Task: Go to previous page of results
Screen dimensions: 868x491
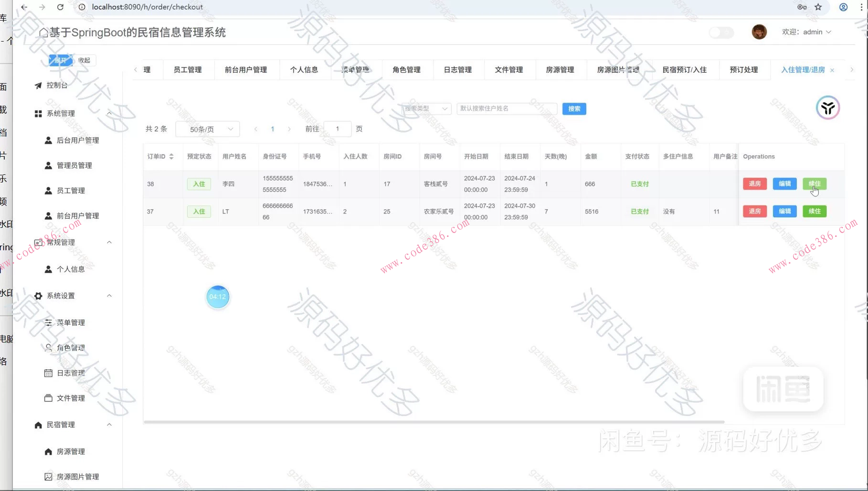Action: (x=256, y=129)
